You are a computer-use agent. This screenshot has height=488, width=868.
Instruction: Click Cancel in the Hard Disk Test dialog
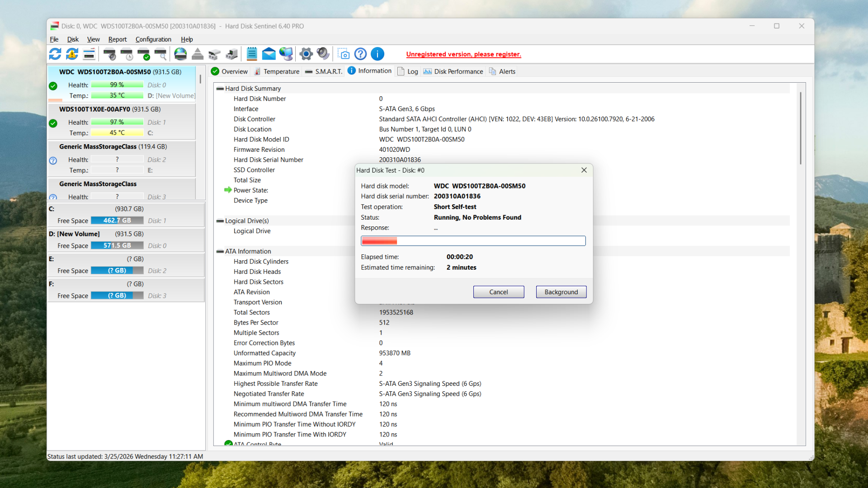[499, 292]
